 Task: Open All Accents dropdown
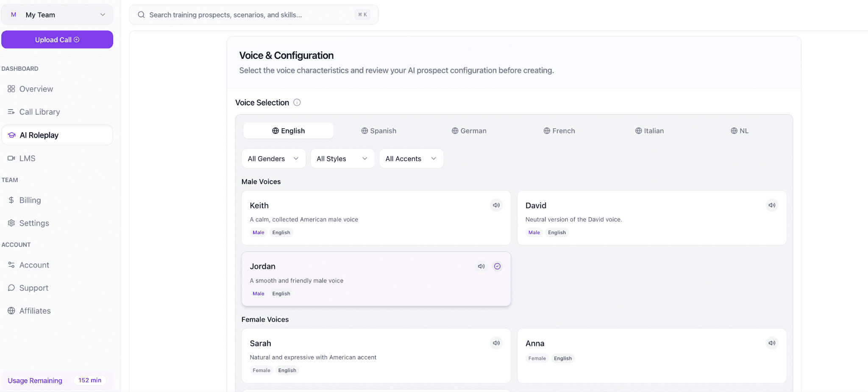point(411,159)
